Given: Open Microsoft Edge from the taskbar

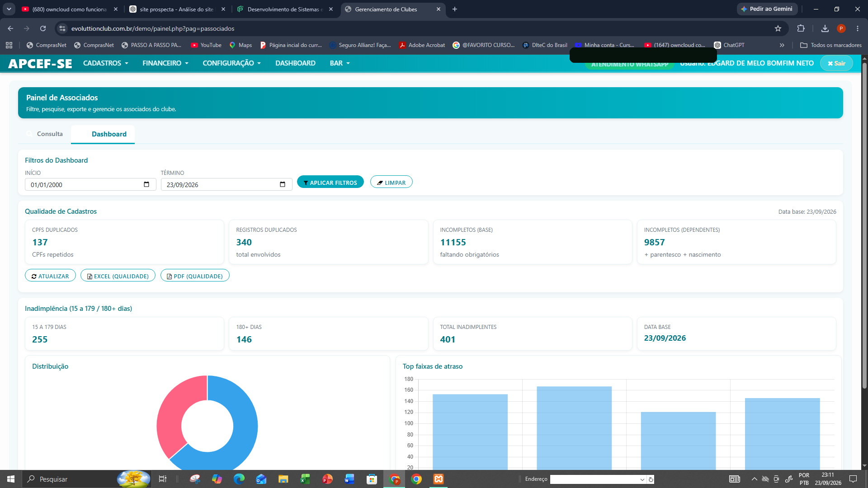Looking at the screenshot, I should tap(239, 479).
